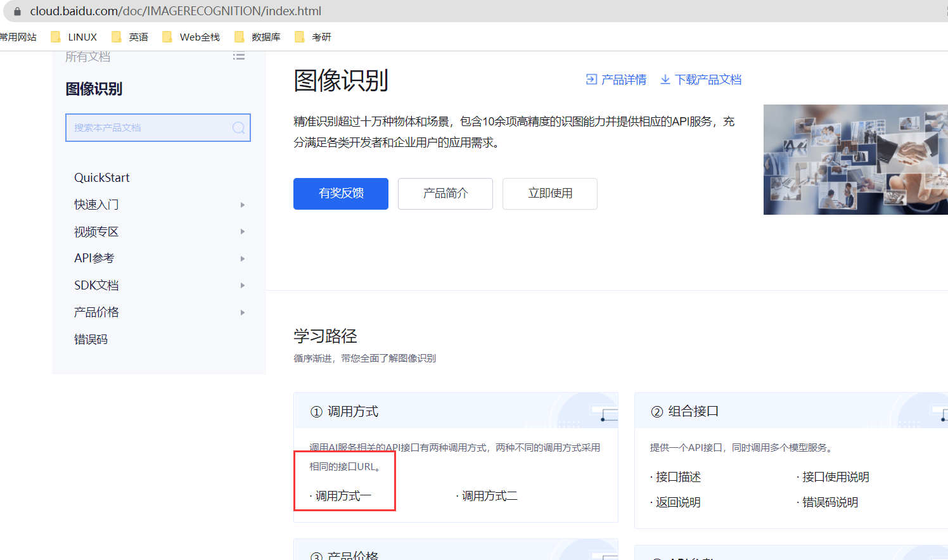Click the 图像识别 sidebar title
948x560 pixels.
pos(94,89)
